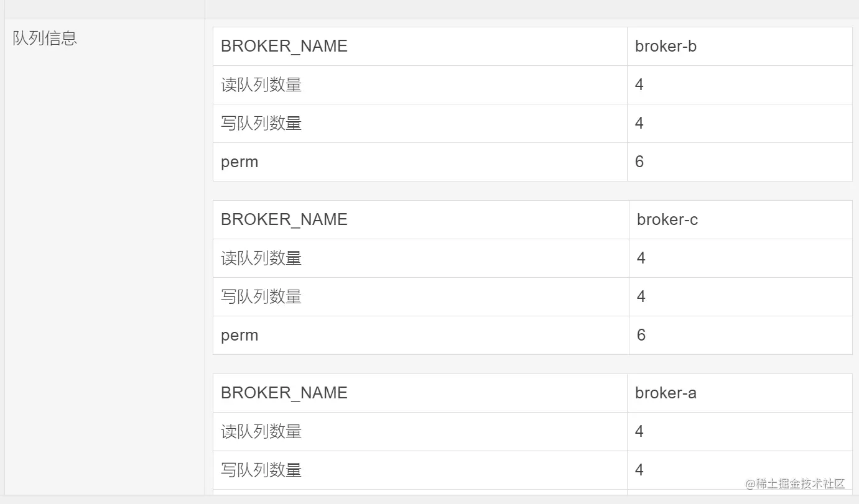
Task: Click BROKER_NAME label in broker-c table
Action: tap(284, 220)
